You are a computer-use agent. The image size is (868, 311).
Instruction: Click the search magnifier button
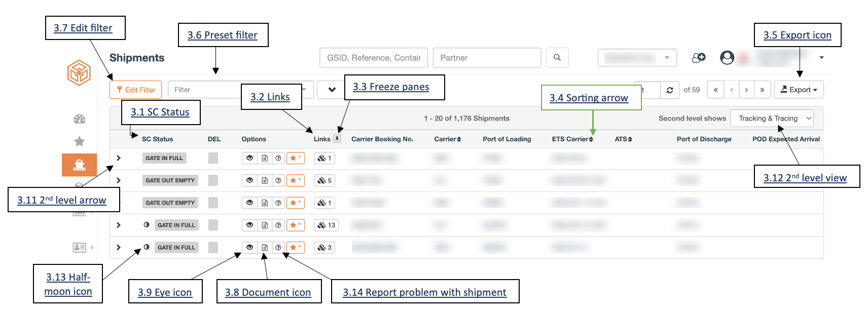point(557,58)
